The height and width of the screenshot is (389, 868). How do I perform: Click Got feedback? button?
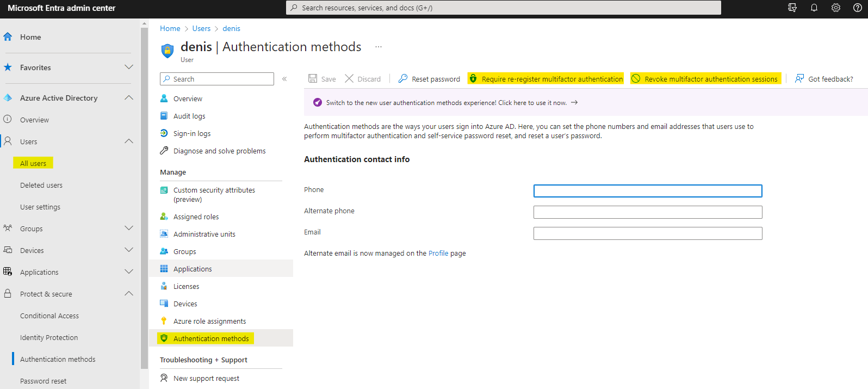[x=824, y=79]
